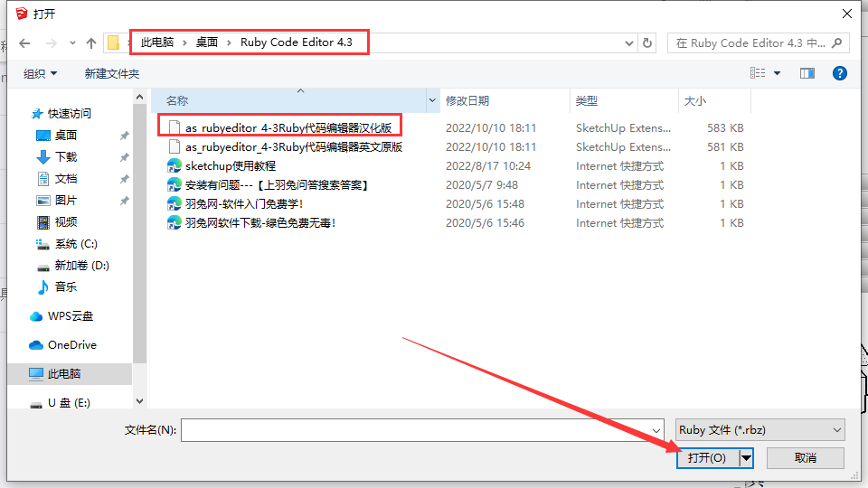Open 视频 in the navigation pane
The height and width of the screenshot is (488, 868).
click(x=65, y=222)
